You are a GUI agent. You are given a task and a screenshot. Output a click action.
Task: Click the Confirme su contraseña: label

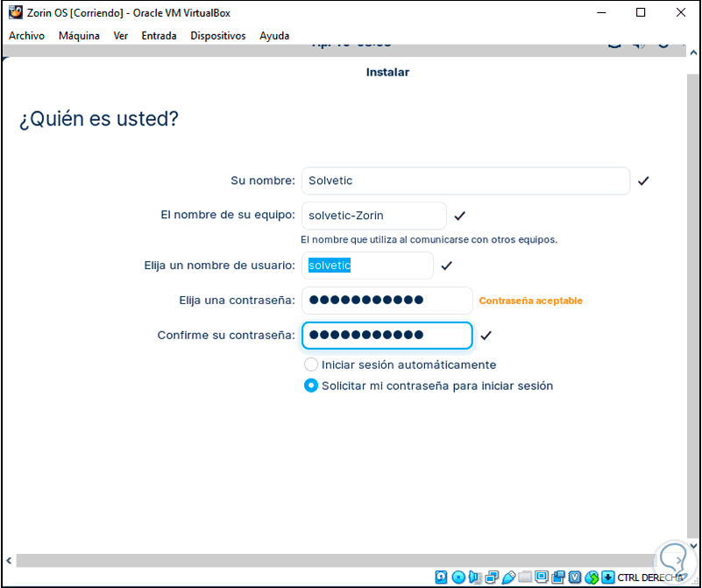point(226,335)
